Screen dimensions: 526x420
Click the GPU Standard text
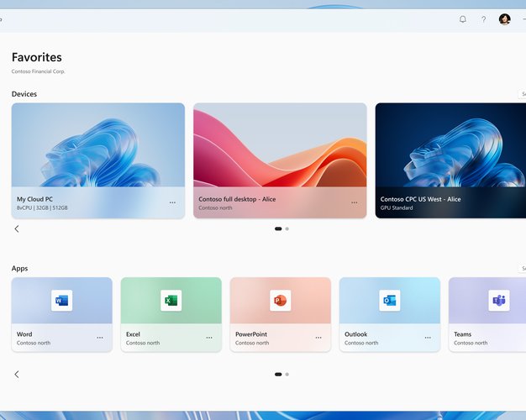tap(397, 208)
